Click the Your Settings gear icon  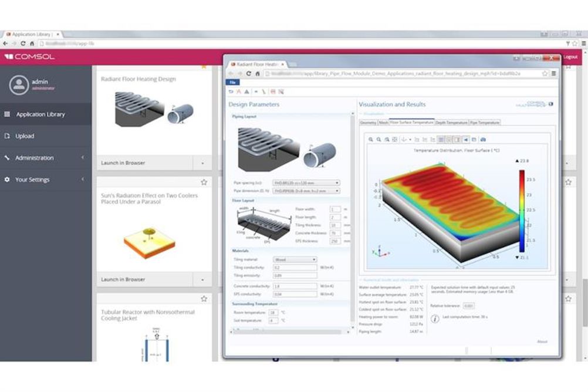tap(7, 180)
